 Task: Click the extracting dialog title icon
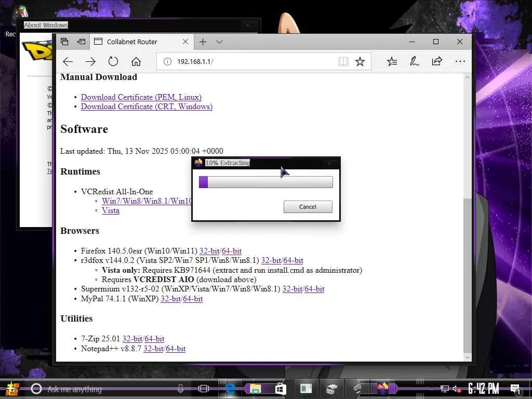click(198, 163)
